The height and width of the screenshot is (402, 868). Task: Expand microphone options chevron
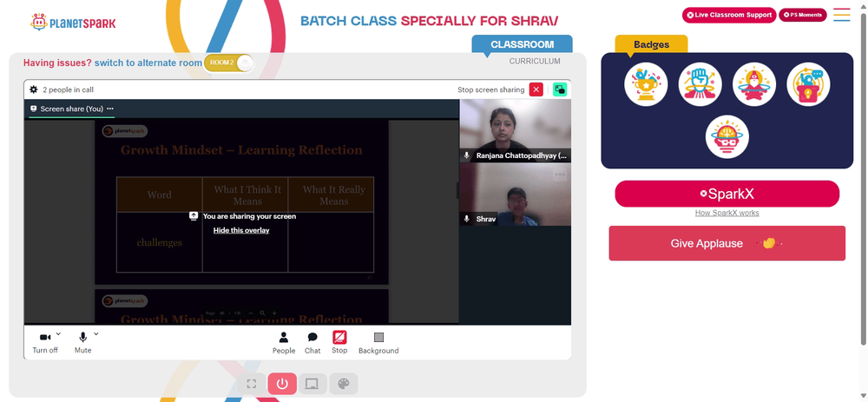pyautogui.click(x=95, y=334)
